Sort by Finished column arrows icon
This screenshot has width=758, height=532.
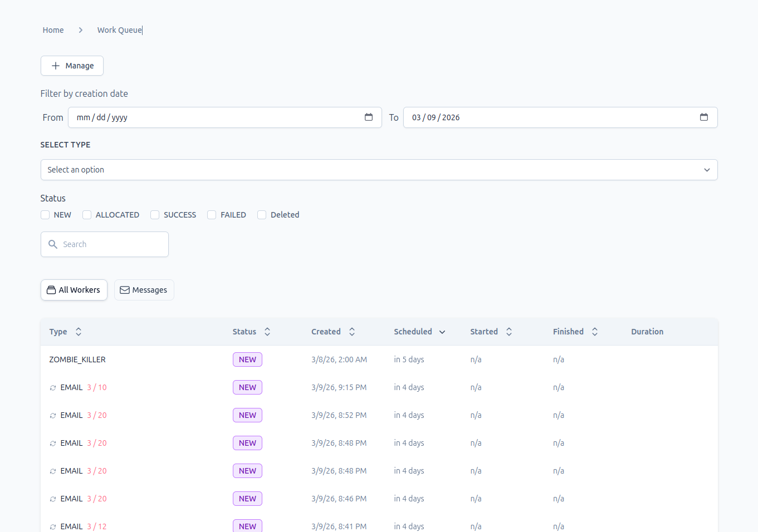[x=595, y=332]
